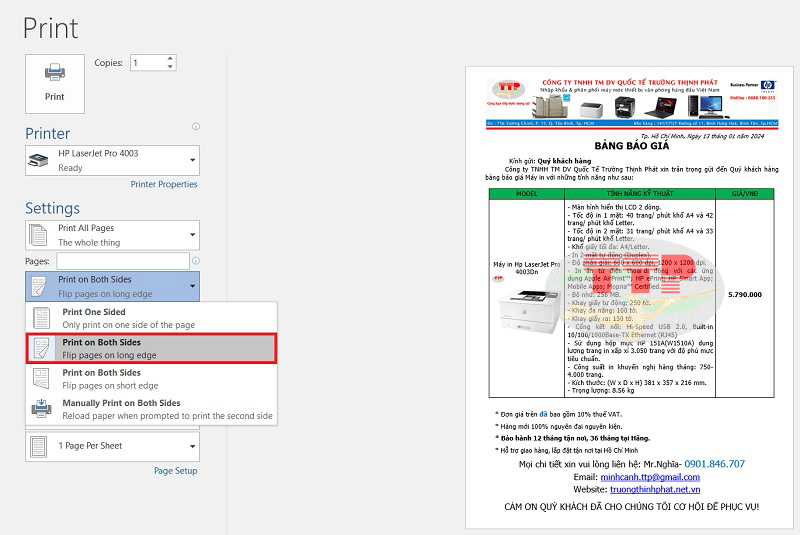
Task: Click the Print One Sided page icon
Action: pyautogui.click(x=41, y=318)
